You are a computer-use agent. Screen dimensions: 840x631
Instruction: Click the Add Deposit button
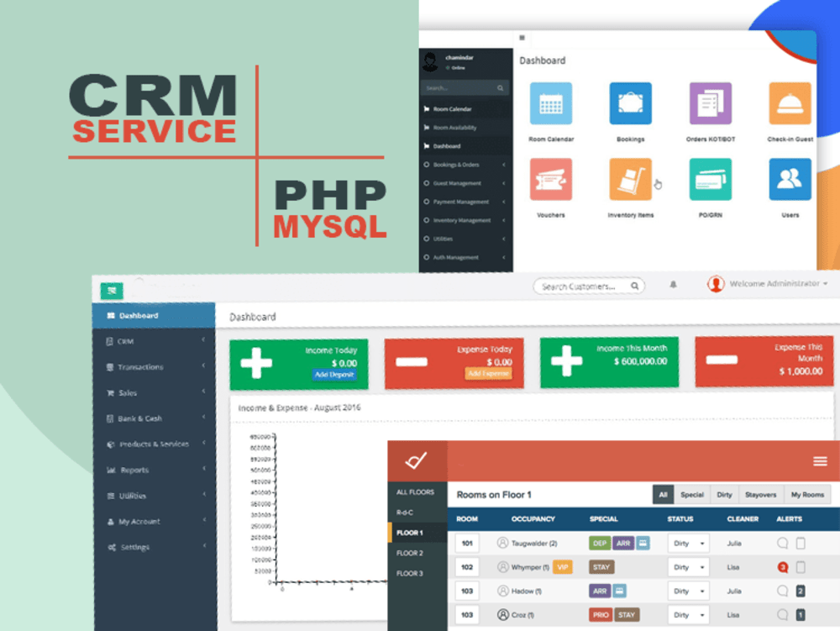(334, 375)
